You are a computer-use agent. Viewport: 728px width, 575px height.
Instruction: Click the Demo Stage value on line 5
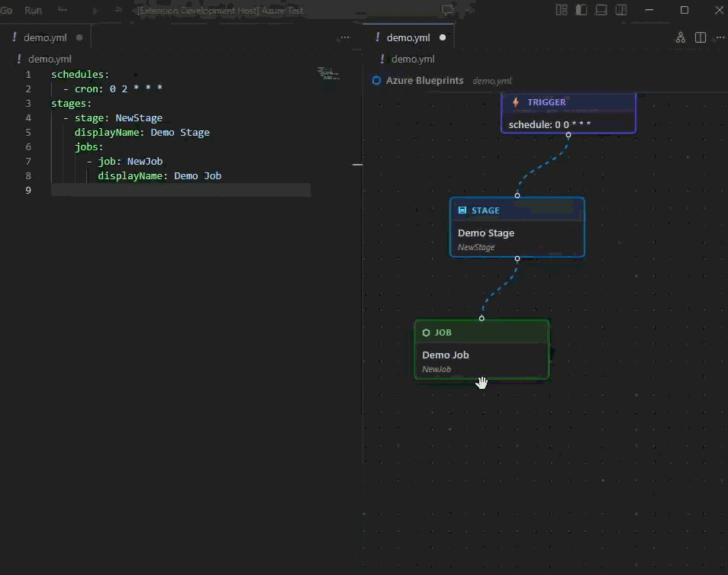point(180,132)
